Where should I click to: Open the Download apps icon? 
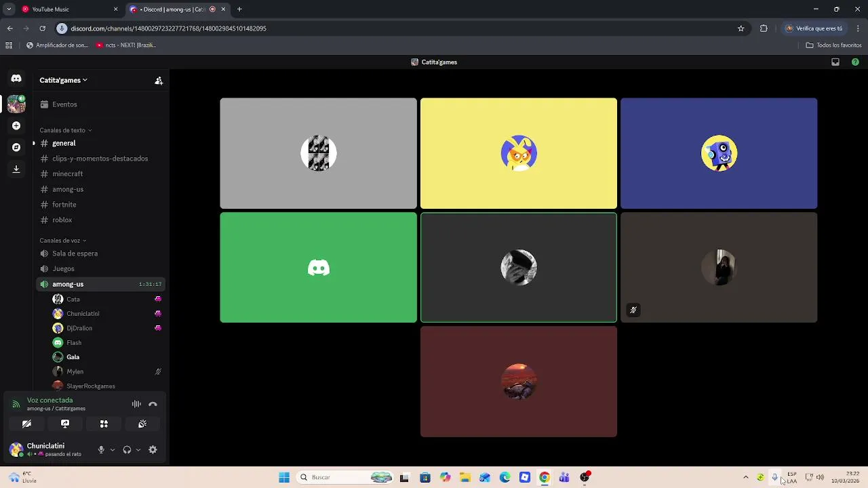pyautogui.click(x=16, y=169)
